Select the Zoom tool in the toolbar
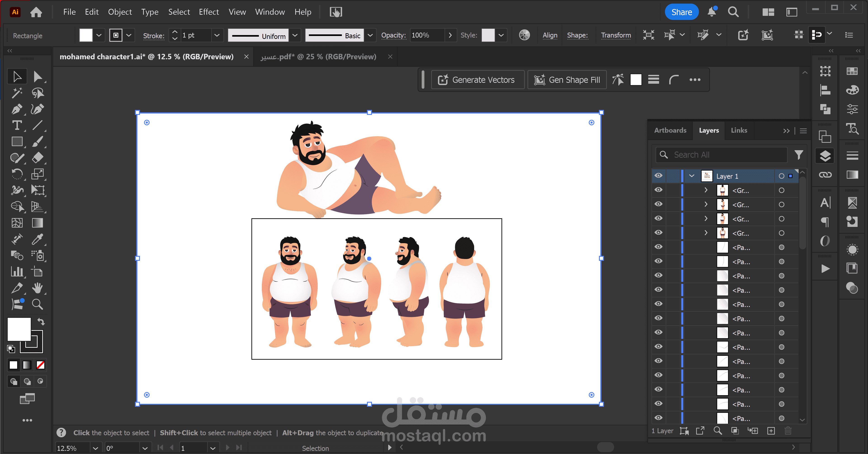Viewport: 868px width, 454px height. (37, 304)
